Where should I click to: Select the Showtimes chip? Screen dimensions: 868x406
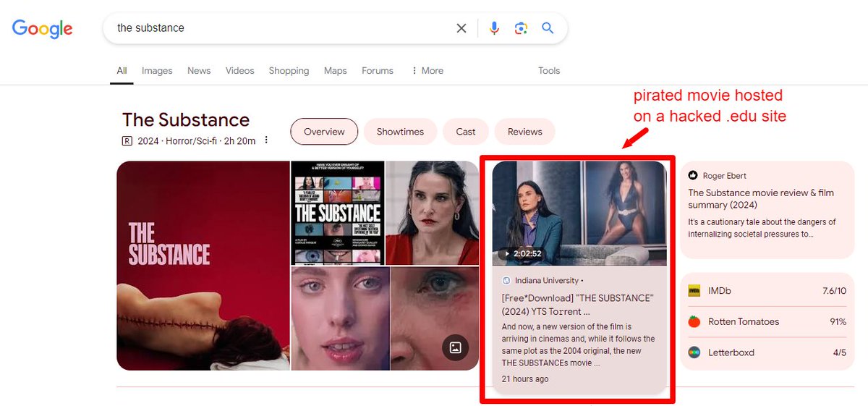tap(400, 132)
